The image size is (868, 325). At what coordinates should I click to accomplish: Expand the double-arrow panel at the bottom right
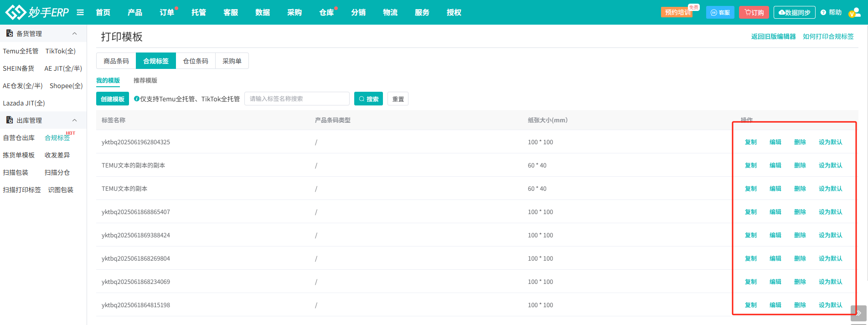858,313
